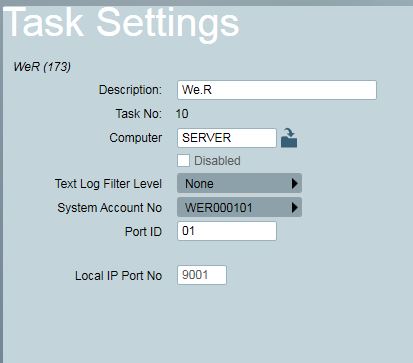Tick the Disabled checkbox
This screenshot has width=413, height=363.
tap(183, 160)
